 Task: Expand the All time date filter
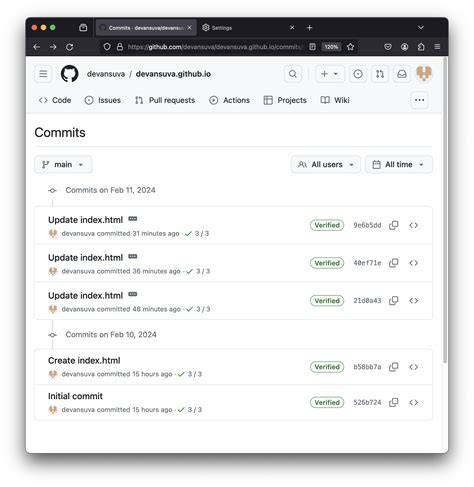399,164
